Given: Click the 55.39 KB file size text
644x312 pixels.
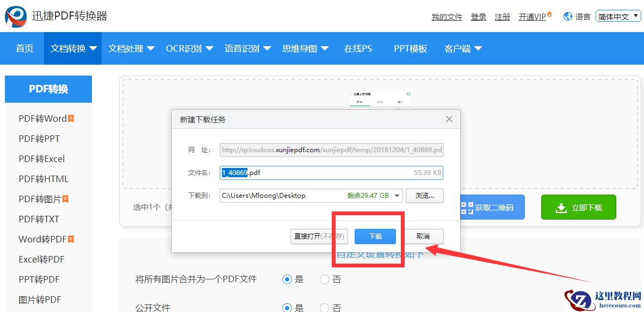Looking at the screenshot, I should point(428,173).
